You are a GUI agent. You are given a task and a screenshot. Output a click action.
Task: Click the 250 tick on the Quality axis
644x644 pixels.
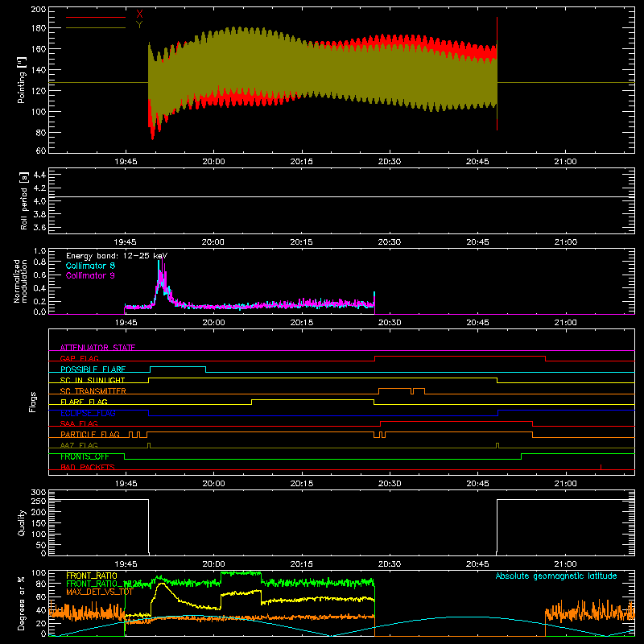(x=39, y=501)
